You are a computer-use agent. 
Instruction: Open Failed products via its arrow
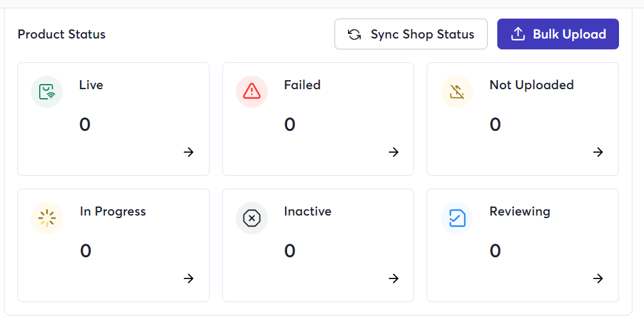[x=393, y=152]
